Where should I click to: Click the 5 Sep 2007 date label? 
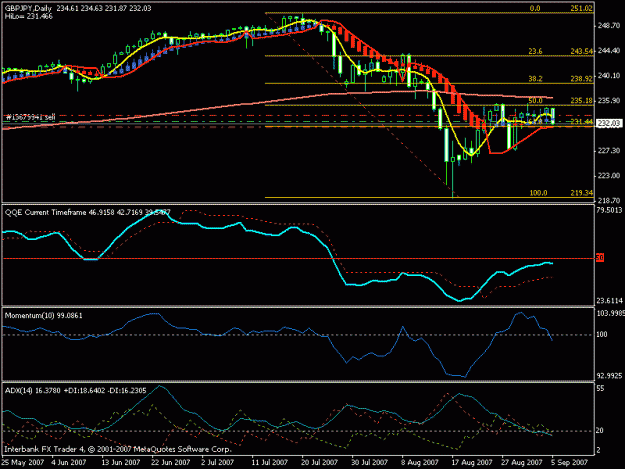pyautogui.click(x=570, y=463)
